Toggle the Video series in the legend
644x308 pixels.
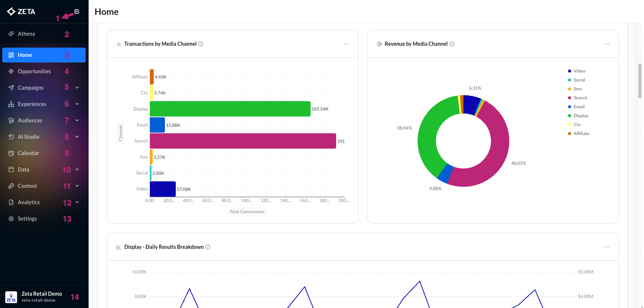pyautogui.click(x=579, y=71)
